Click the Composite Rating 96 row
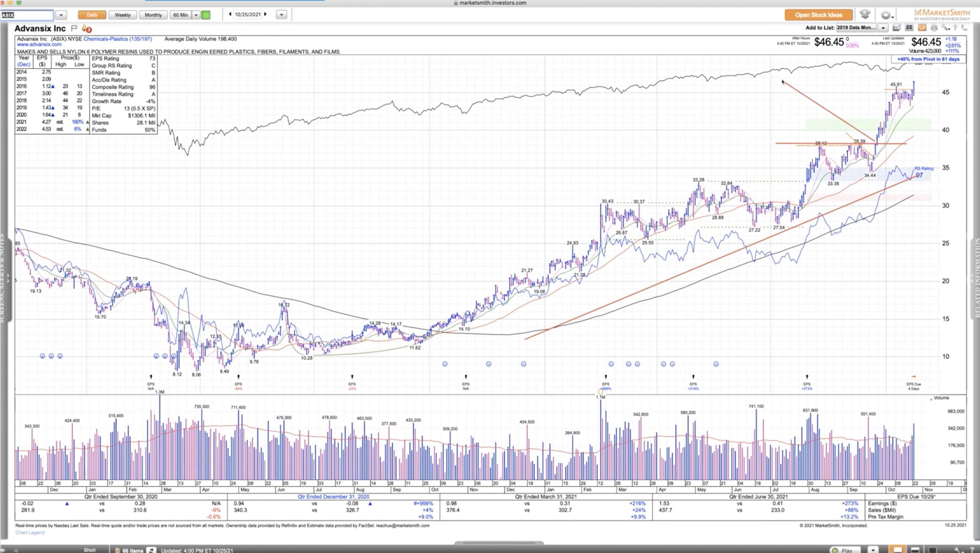 123,87
